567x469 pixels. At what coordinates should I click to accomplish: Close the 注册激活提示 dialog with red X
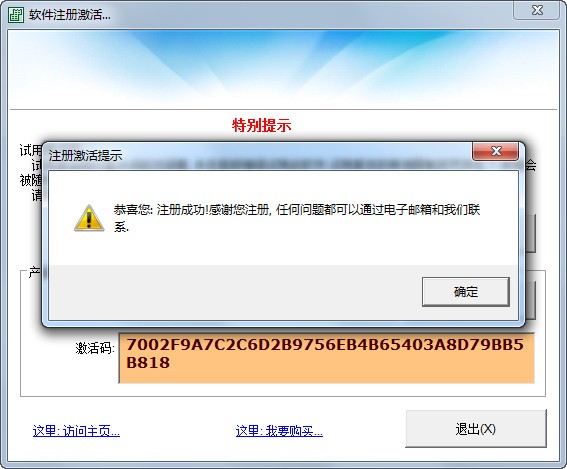[x=495, y=151]
